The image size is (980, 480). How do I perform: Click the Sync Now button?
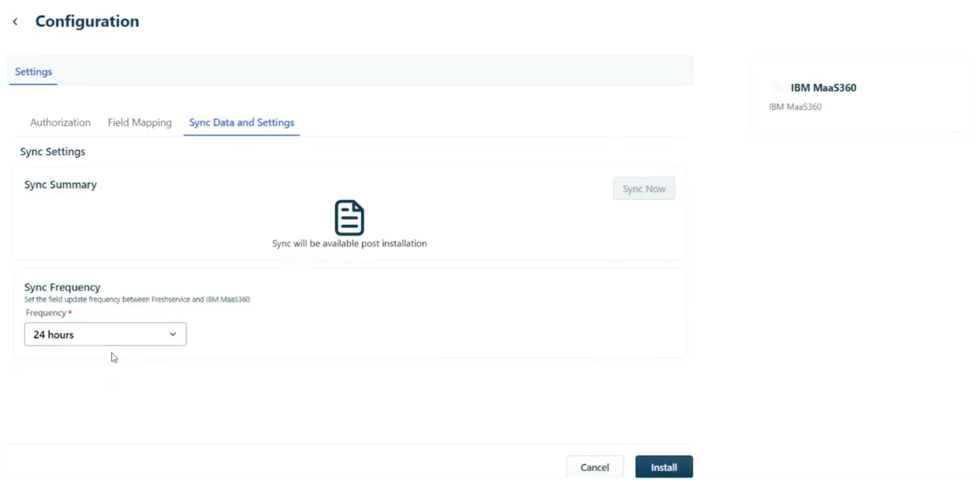pyautogui.click(x=644, y=189)
